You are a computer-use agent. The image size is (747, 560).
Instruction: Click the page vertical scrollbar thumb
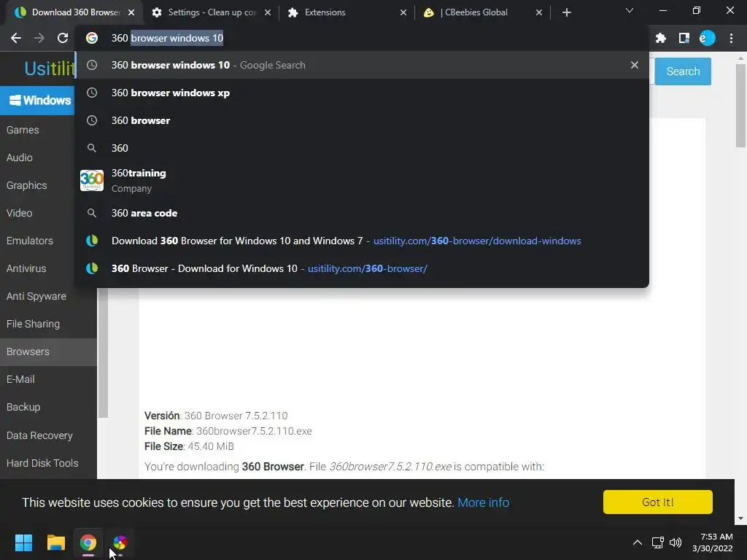click(x=740, y=106)
